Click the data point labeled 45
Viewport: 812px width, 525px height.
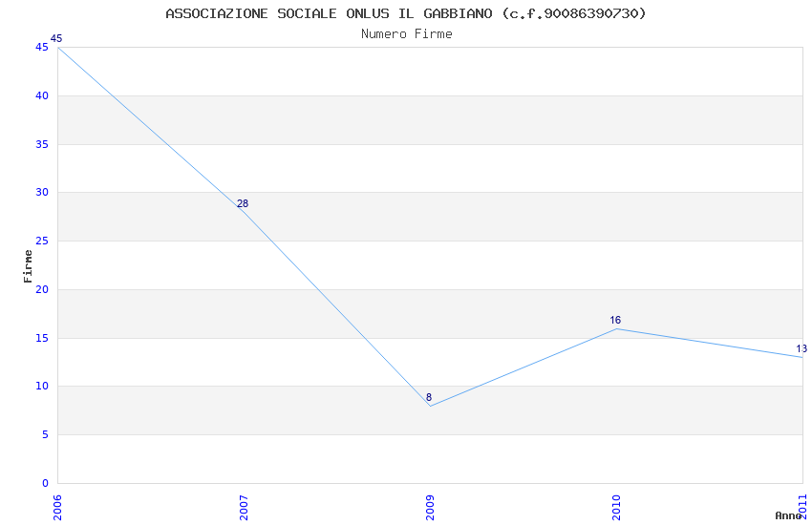coord(58,47)
